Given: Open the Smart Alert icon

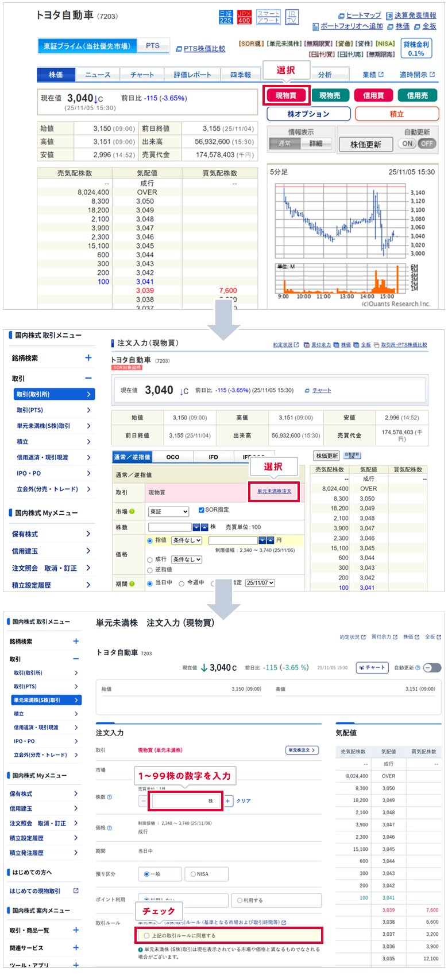Looking at the screenshot, I should [268, 17].
